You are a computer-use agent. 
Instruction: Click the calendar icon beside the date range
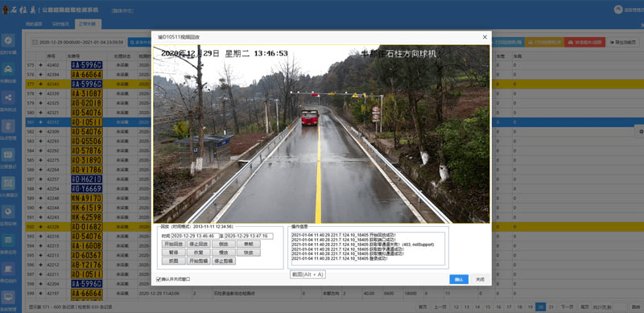coord(35,43)
